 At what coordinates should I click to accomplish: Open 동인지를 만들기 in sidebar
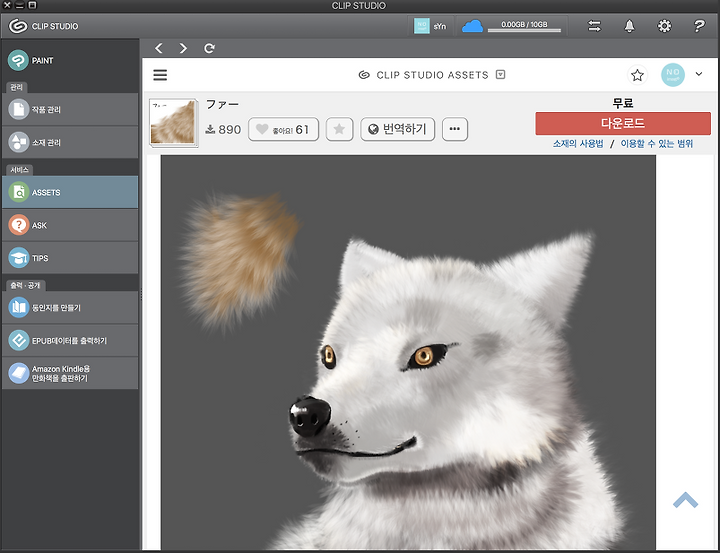coord(70,307)
